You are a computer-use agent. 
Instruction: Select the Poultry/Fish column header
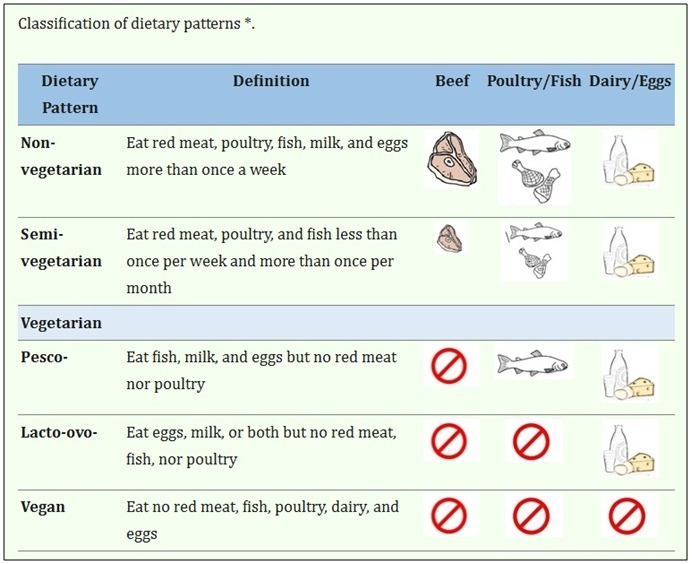(534, 81)
